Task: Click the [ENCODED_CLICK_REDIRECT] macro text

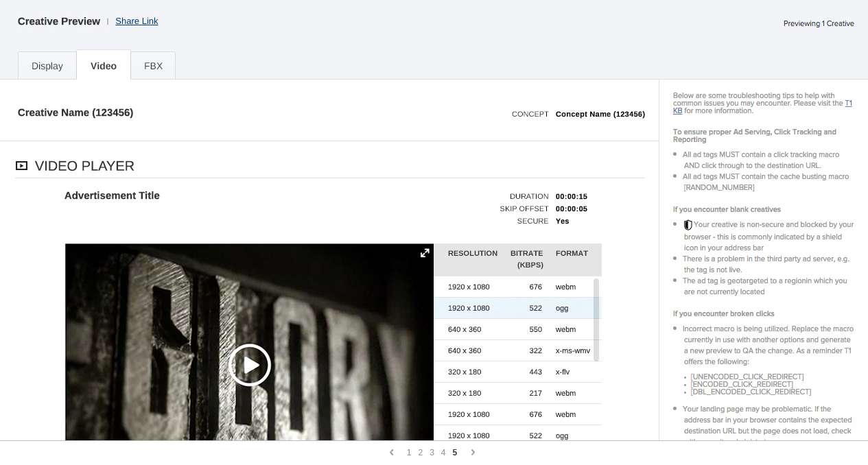Action: (742, 384)
